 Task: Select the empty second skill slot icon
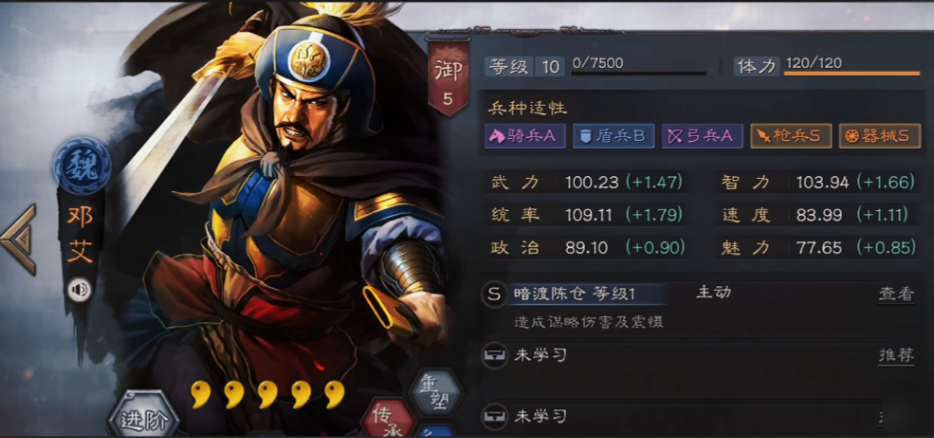tap(494, 356)
